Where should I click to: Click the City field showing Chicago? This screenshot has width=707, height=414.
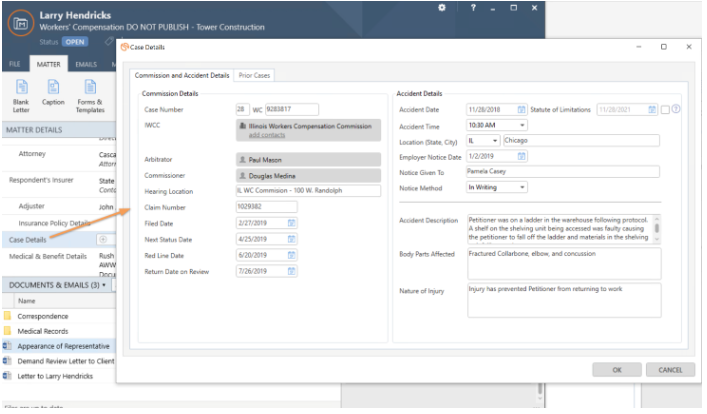pyautogui.click(x=581, y=141)
